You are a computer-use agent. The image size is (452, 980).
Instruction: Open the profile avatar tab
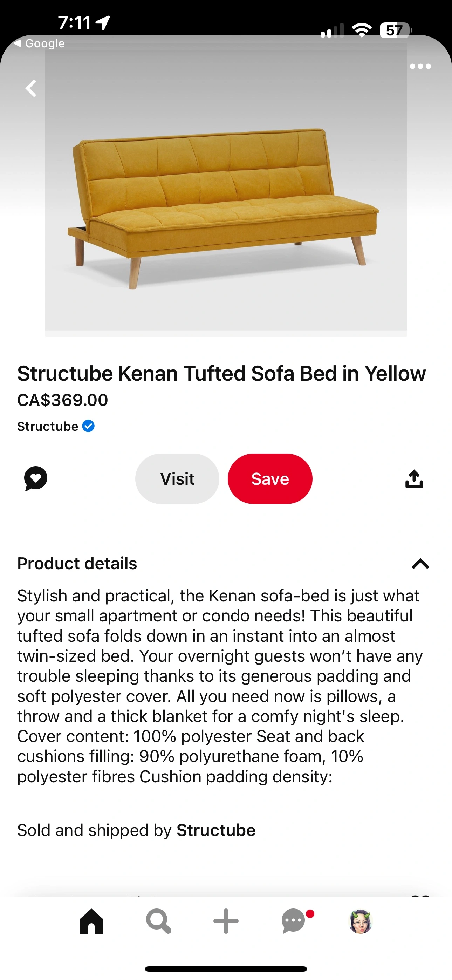(360, 921)
